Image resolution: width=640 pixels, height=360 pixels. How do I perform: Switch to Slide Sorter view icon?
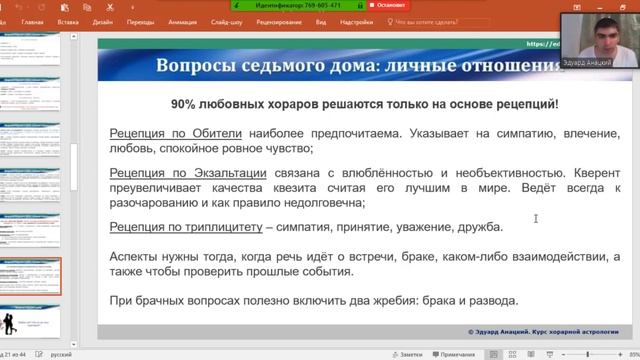tap(512, 355)
